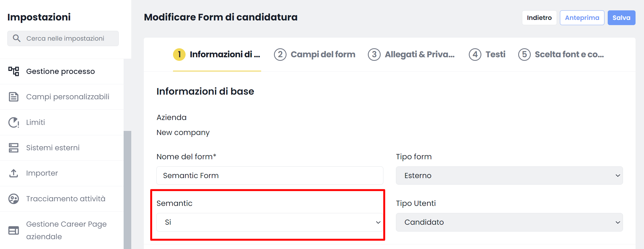The image size is (644, 249).
Task: Select Scelta font e colori step
Action: click(x=561, y=55)
